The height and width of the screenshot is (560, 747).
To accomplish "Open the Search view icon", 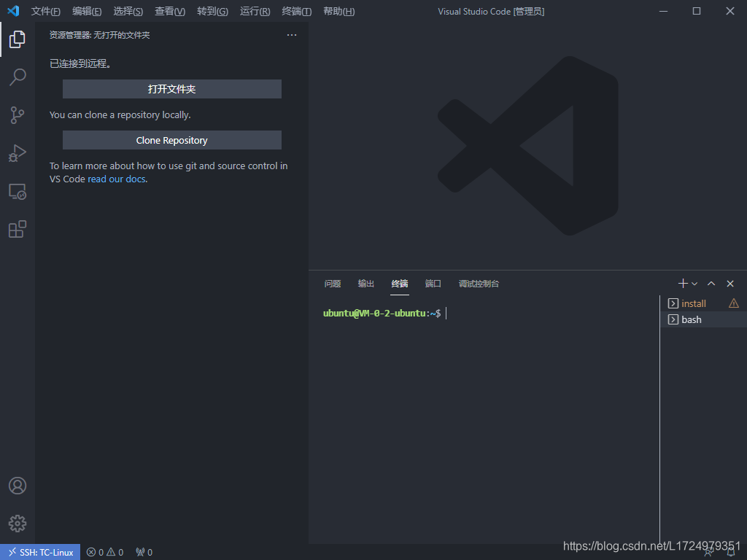I will tap(18, 77).
